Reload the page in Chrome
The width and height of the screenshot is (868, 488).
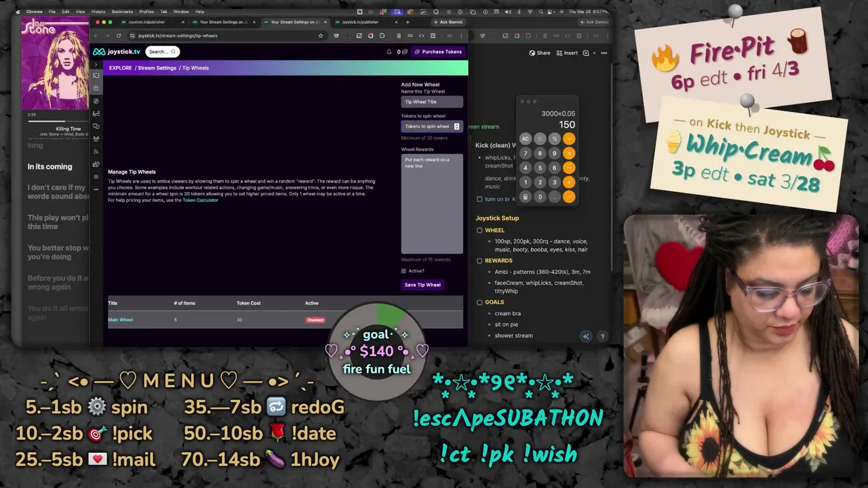pyautogui.click(x=119, y=35)
